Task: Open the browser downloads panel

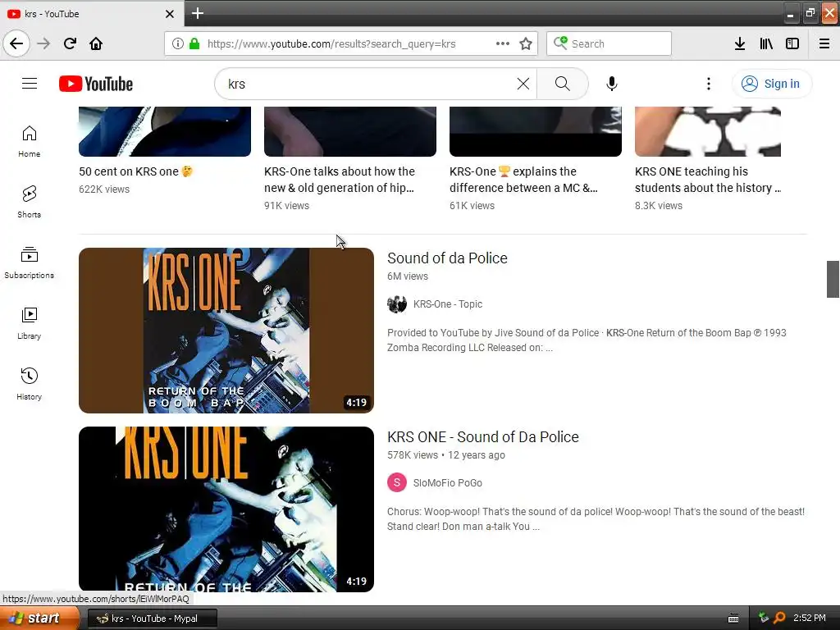Action: pos(740,43)
